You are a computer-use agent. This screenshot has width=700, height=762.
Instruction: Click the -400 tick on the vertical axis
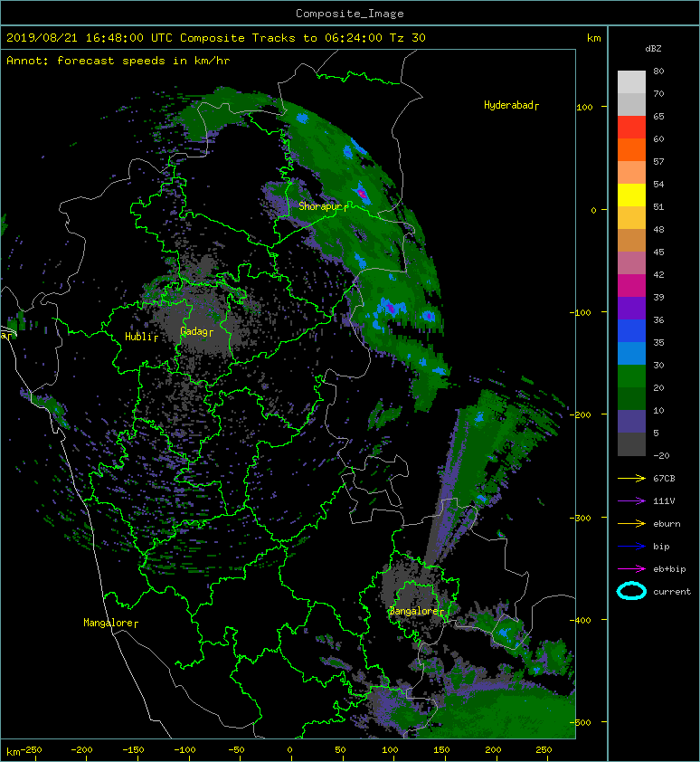point(581,620)
